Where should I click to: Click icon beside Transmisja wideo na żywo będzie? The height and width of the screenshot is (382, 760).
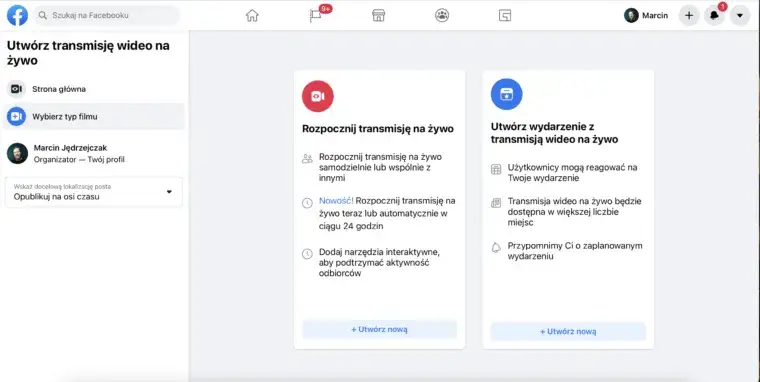tap(496, 203)
